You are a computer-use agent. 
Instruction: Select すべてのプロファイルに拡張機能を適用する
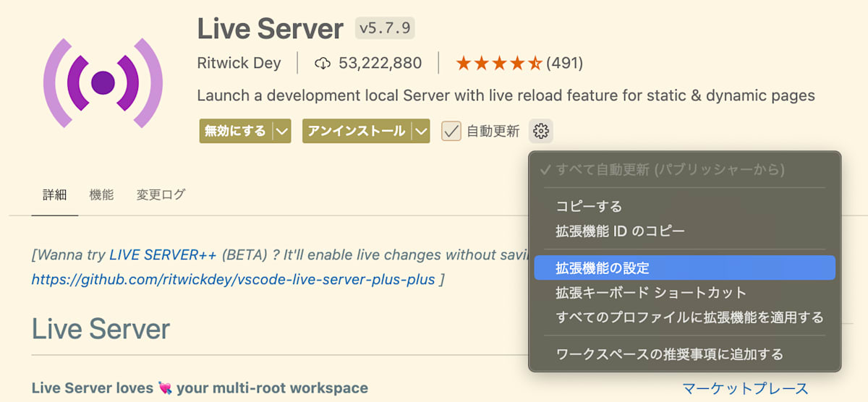click(x=684, y=317)
